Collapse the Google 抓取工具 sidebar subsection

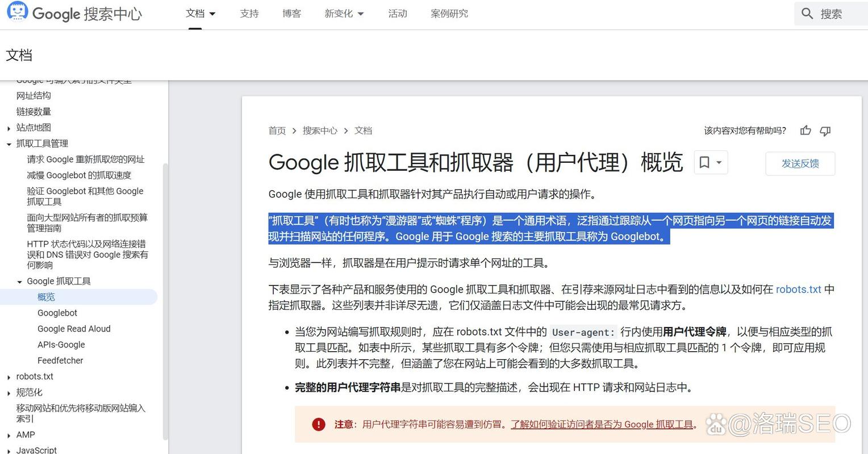(x=19, y=282)
